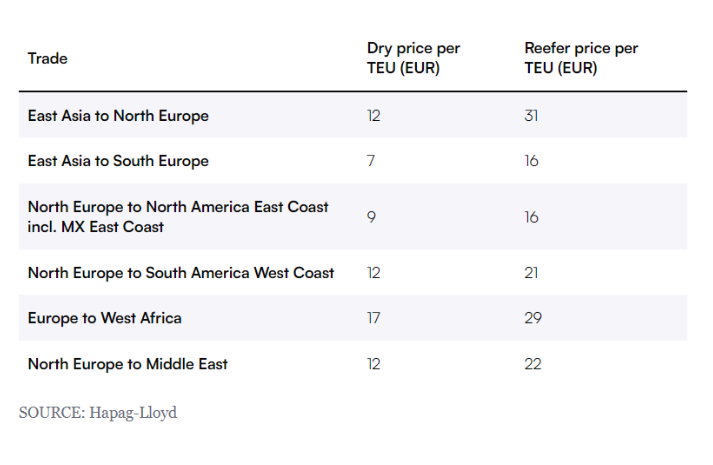Click the Reefer price per TEU header
The image size is (713, 465).
[x=581, y=58]
